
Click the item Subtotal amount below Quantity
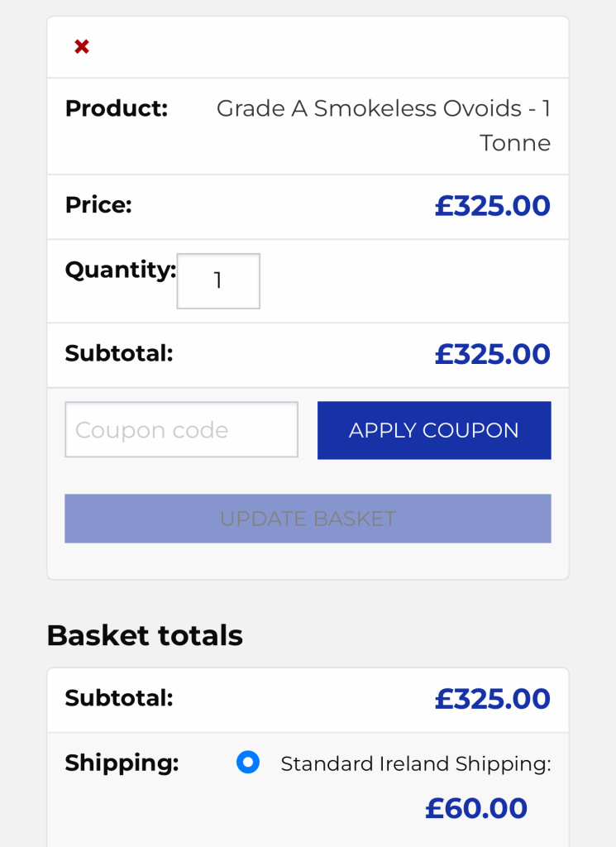click(492, 354)
